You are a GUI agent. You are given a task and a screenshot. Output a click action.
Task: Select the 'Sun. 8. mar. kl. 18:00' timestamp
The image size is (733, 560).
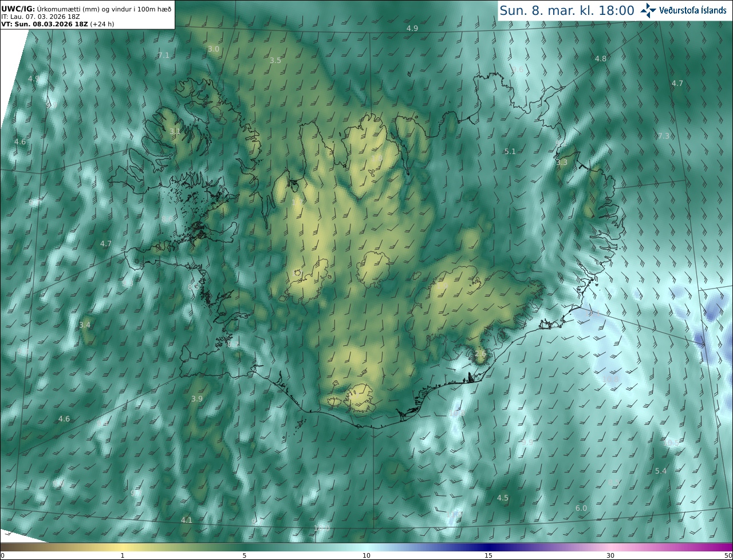pyautogui.click(x=567, y=10)
